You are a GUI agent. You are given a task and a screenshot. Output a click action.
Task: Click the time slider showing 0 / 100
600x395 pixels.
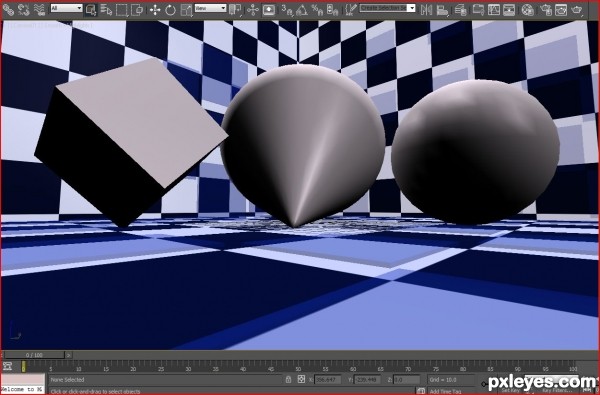[x=34, y=355]
